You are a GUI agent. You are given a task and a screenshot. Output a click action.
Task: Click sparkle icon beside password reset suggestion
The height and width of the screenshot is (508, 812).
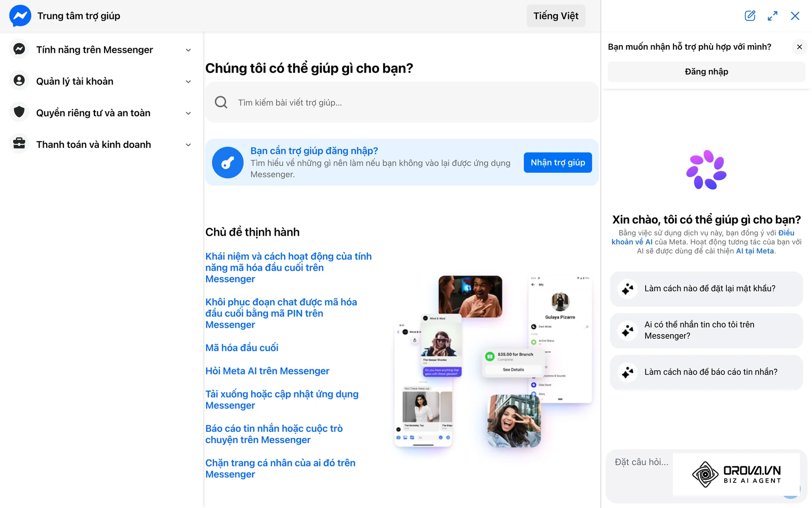pyautogui.click(x=628, y=289)
